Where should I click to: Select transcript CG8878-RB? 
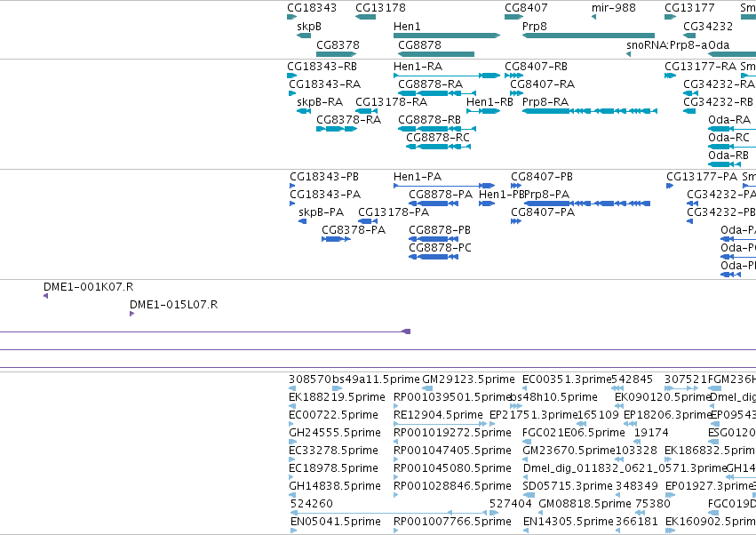coord(437,129)
